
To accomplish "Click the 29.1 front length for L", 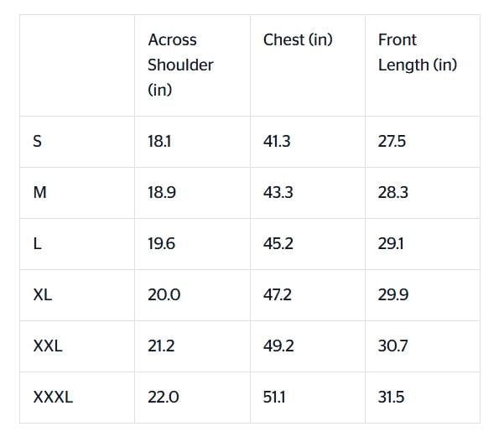I will (x=392, y=243).
